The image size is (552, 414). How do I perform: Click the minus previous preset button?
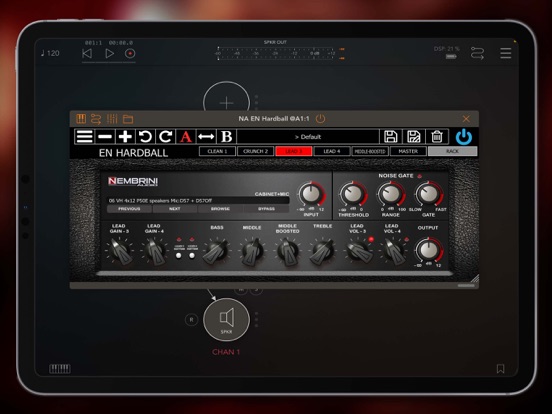point(105,136)
